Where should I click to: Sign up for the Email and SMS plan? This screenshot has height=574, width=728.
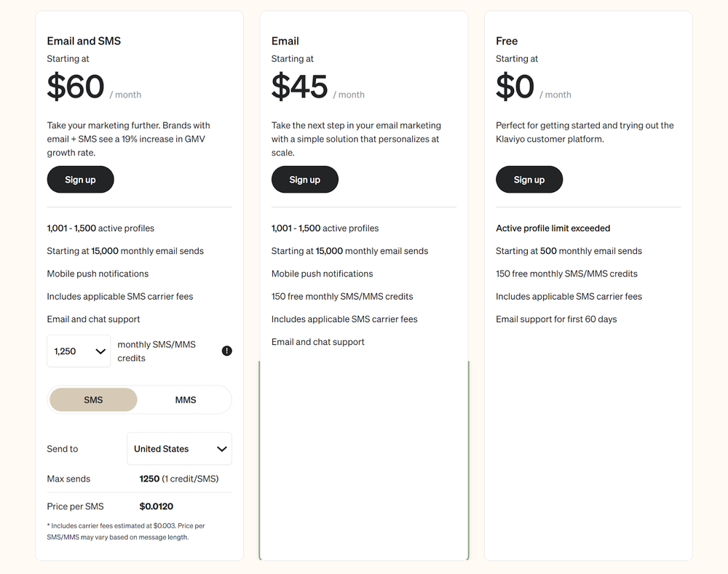click(80, 180)
